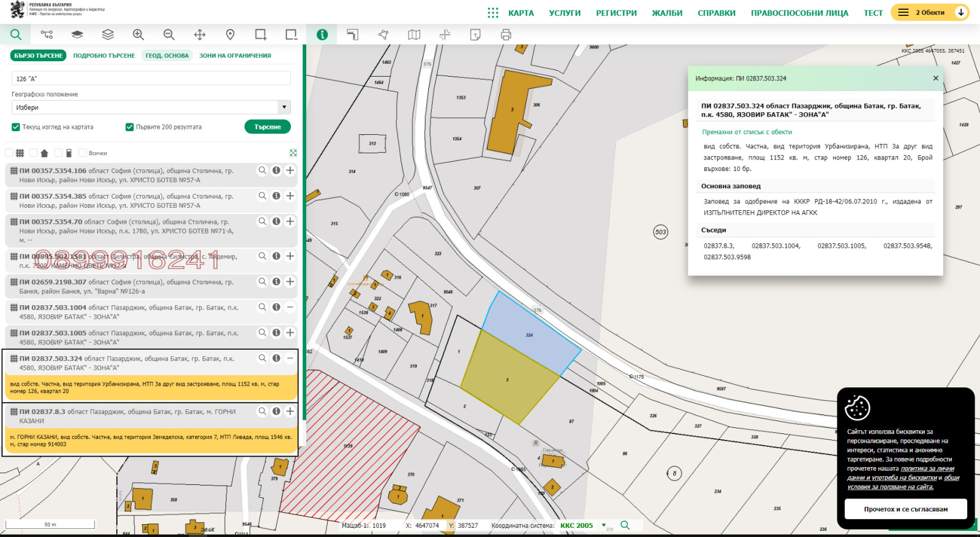980x537 pixels.
Task: Click the folded map icon in toolbar
Action: 414,35
